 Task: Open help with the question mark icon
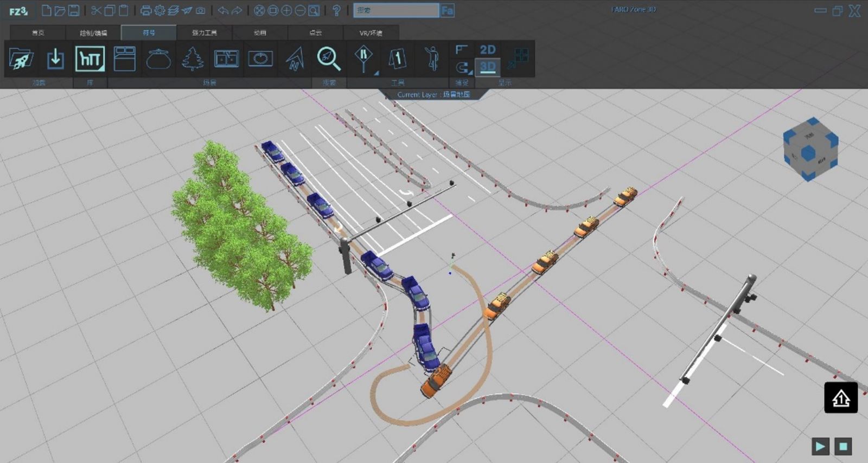click(x=336, y=10)
